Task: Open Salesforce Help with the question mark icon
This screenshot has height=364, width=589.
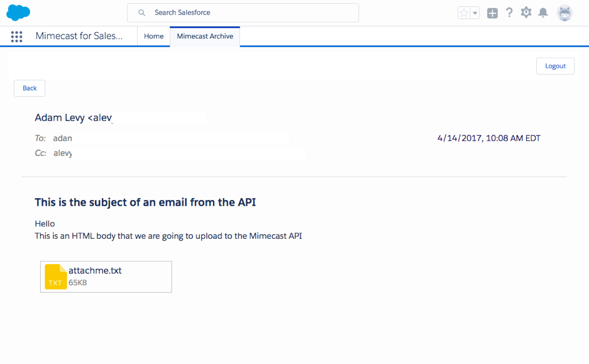Action: [509, 12]
